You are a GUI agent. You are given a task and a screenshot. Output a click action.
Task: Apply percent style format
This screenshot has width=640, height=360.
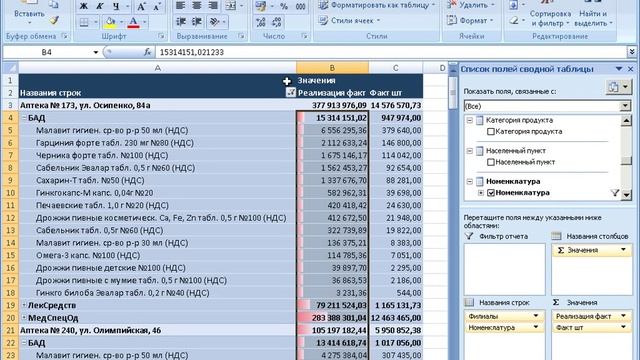[284, 6]
